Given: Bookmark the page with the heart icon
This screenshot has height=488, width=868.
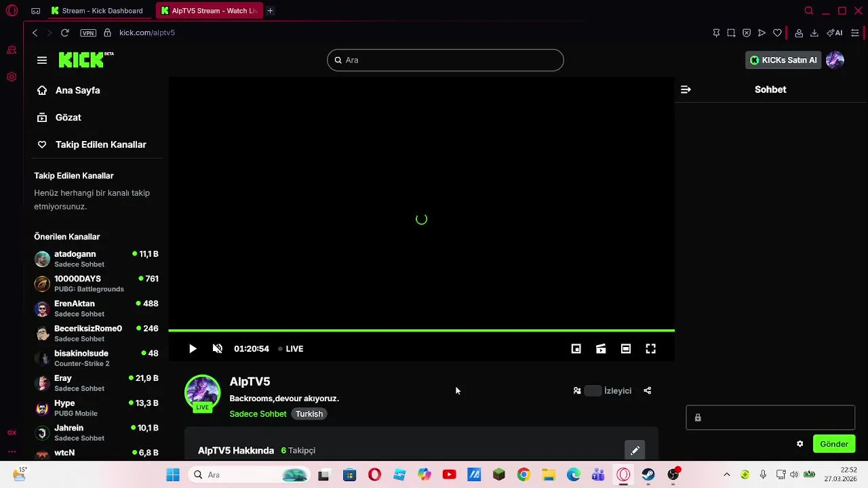Looking at the screenshot, I should (x=777, y=33).
